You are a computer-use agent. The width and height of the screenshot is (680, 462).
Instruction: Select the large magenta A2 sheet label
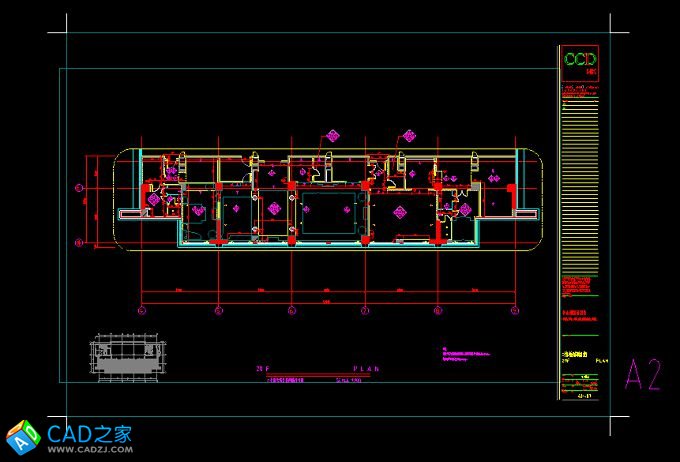pyautogui.click(x=642, y=374)
